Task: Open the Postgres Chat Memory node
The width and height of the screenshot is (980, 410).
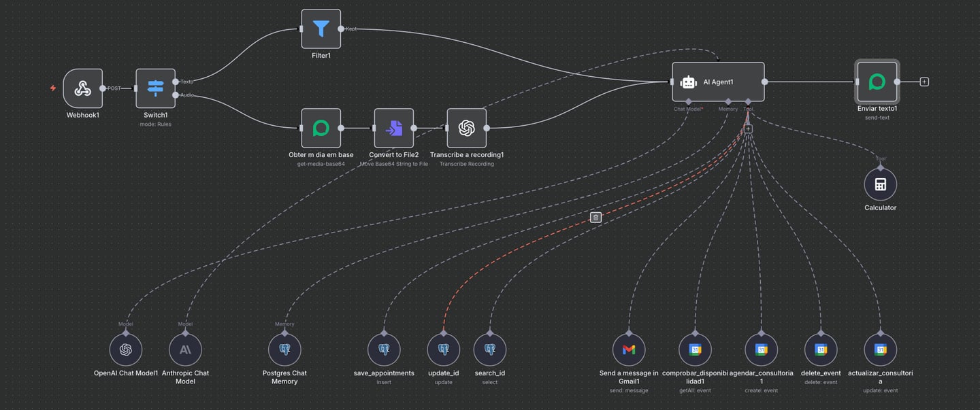Action: pos(284,349)
